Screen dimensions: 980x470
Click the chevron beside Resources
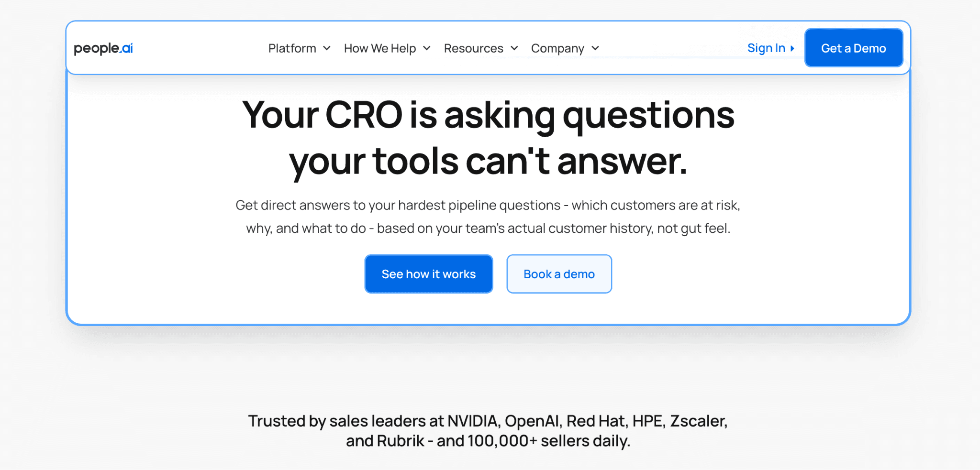(514, 49)
